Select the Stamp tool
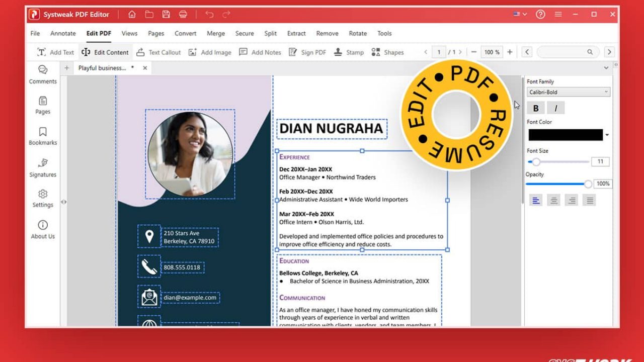The image size is (644, 362). pyautogui.click(x=348, y=52)
